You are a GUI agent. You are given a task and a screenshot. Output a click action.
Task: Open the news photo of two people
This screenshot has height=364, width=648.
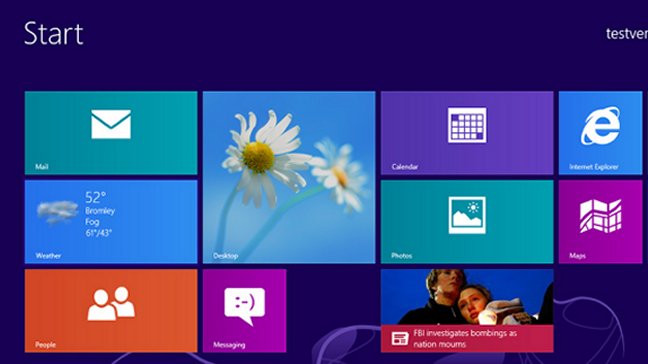[x=467, y=297]
